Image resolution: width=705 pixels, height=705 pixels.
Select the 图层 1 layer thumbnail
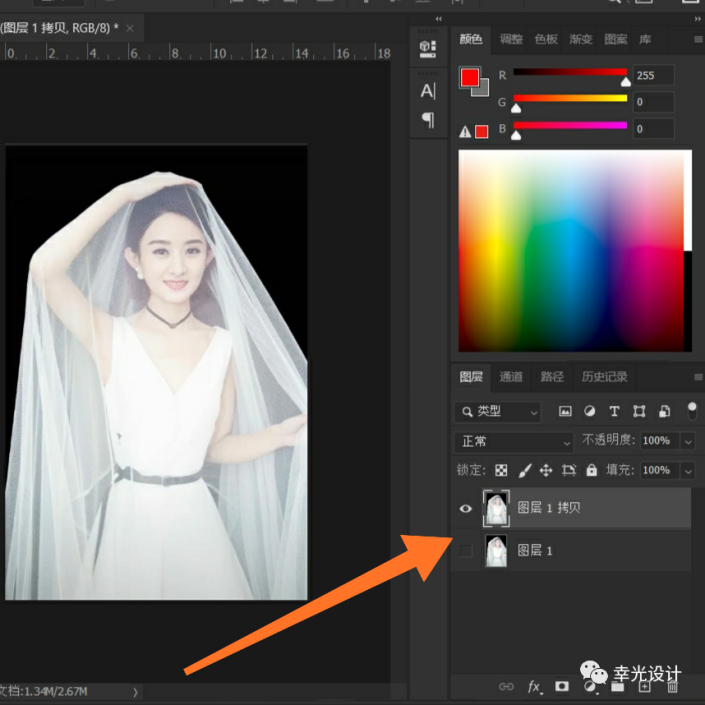496,551
